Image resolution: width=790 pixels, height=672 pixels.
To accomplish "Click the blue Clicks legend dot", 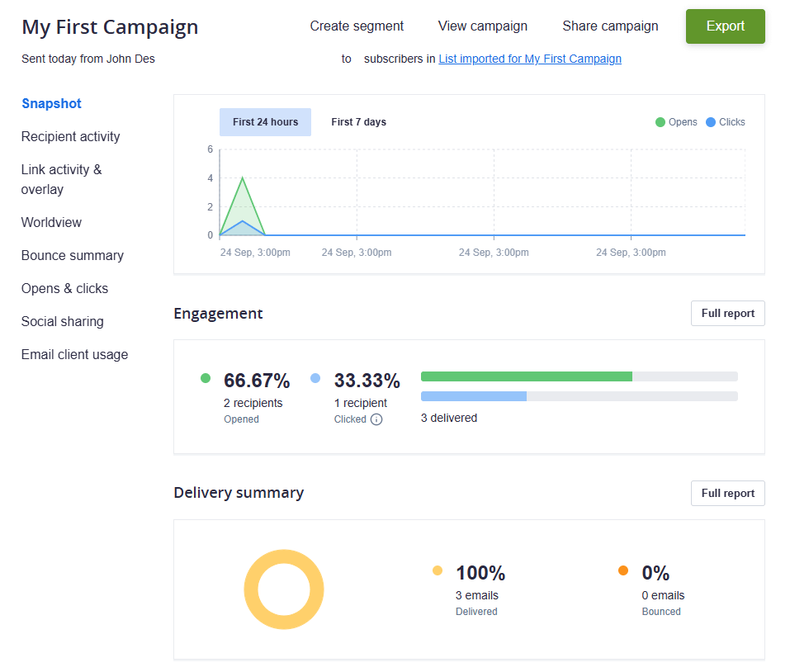I will 711,122.
